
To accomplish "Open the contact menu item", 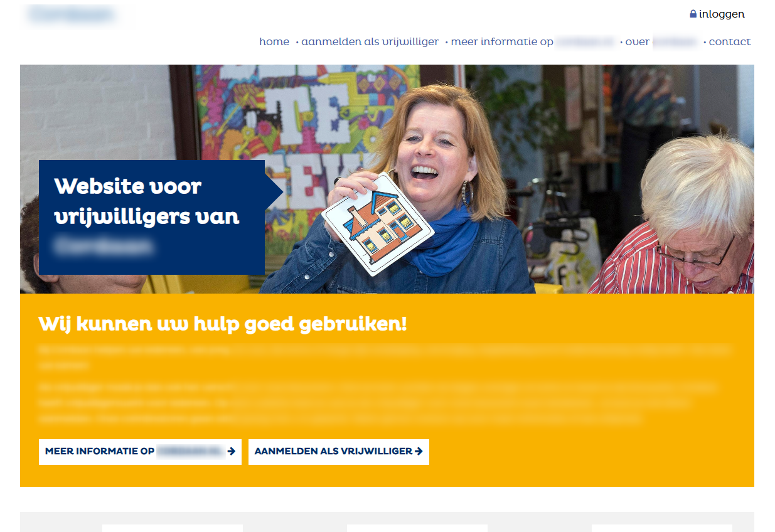I will (x=730, y=42).
